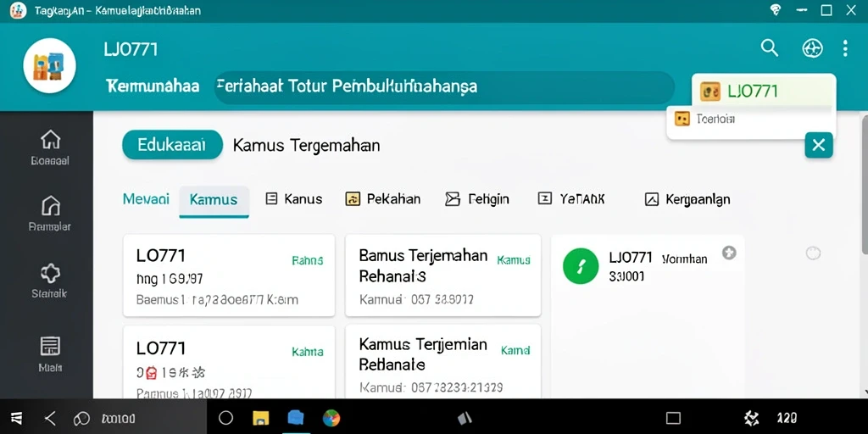Click the grey plus badge by LJO771 contact
868x434 pixels.
click(x=729, y=253)
